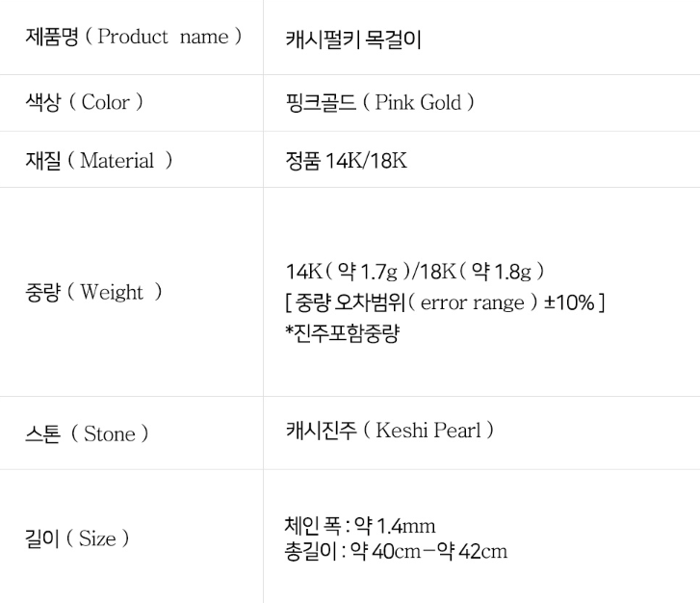Select the material value "정품 14K/18K"
Viewport: 700px width, 603px height.
pos(347,161)
